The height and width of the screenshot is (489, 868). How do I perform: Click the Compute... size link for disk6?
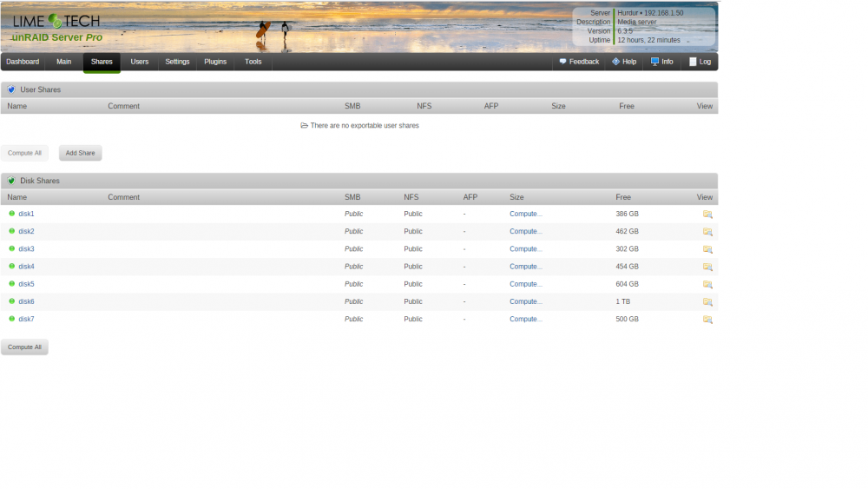(526, 301)
